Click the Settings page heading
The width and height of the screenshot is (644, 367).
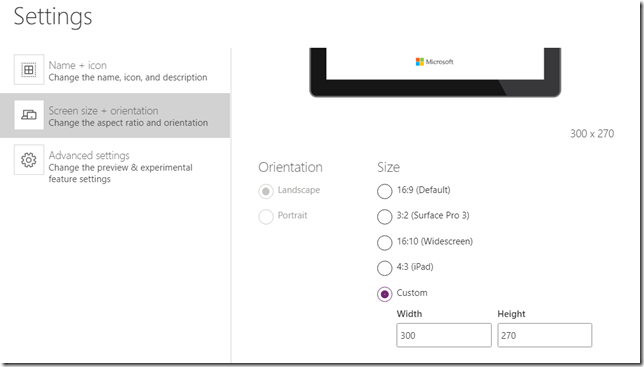(53, 17)
